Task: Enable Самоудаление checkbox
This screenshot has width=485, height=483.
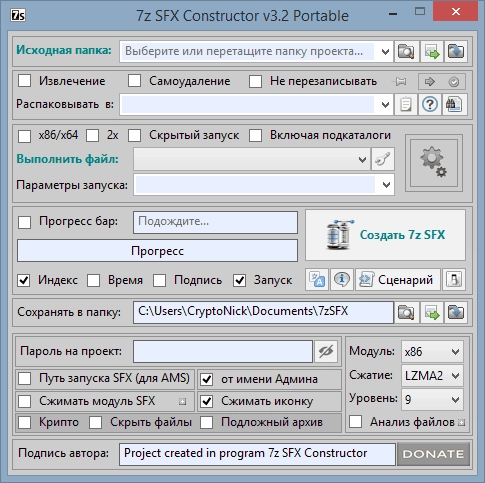Action: (134, 81)
